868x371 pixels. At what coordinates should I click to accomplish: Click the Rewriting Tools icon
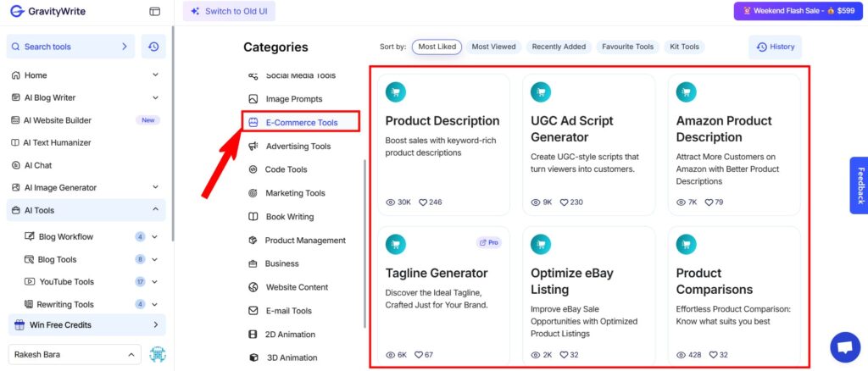coord(30,304)
